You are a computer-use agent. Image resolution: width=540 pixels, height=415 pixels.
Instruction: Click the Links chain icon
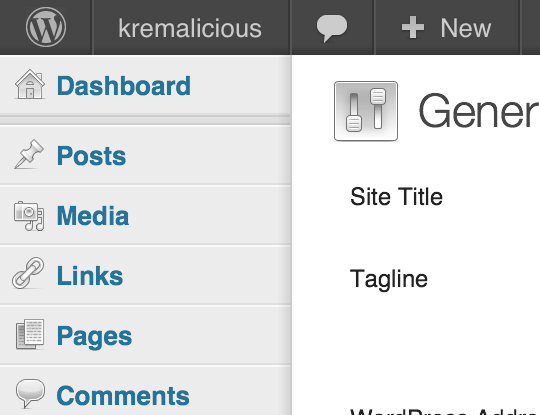28,273
